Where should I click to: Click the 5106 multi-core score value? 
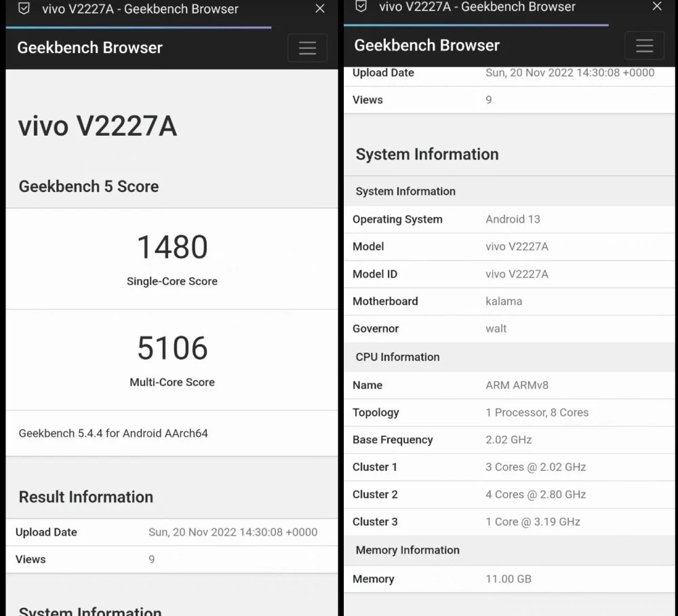click(x=172, y=348)
